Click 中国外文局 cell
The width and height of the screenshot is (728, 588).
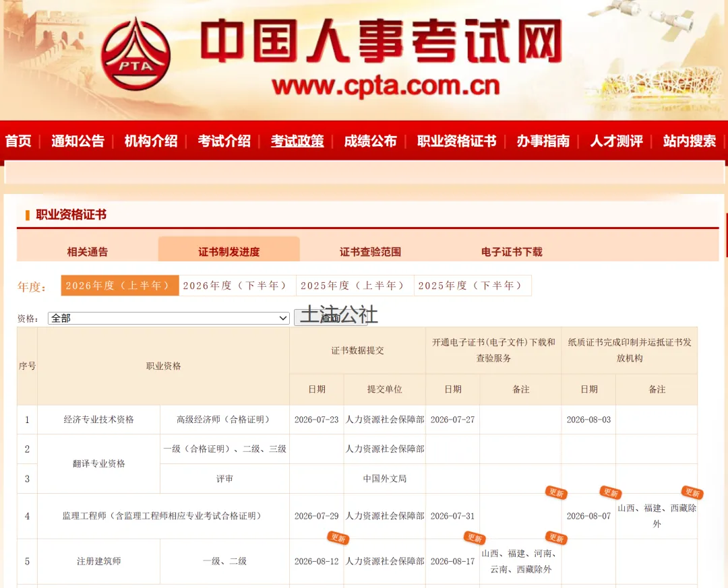click(385, 478)
